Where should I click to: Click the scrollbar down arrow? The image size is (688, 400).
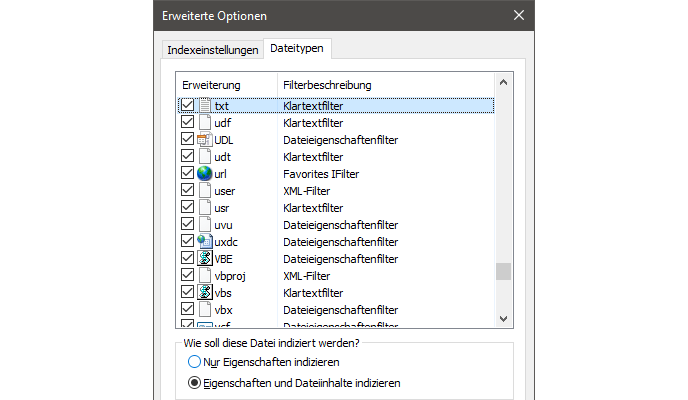504,318
